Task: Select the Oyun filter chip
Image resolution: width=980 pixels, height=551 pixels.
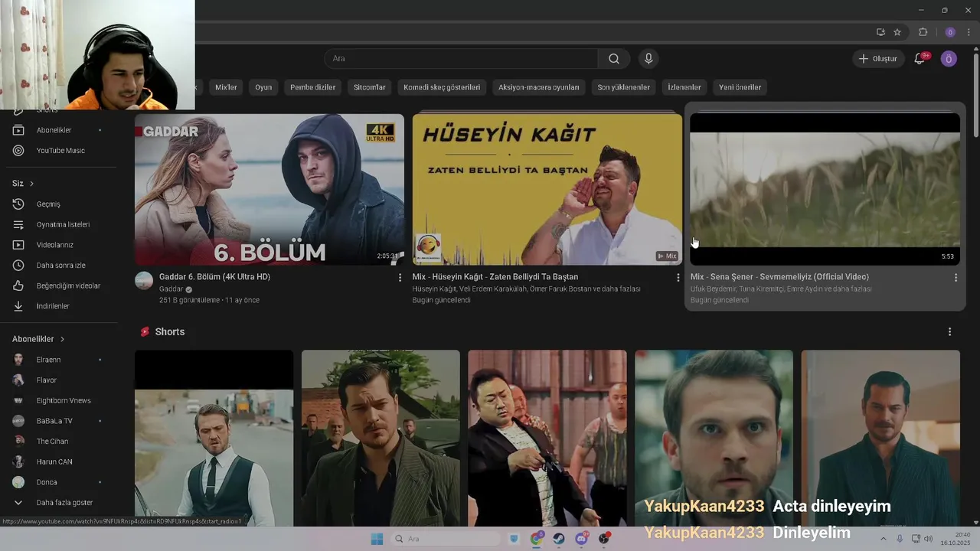Action: click(x=263, y=87)
